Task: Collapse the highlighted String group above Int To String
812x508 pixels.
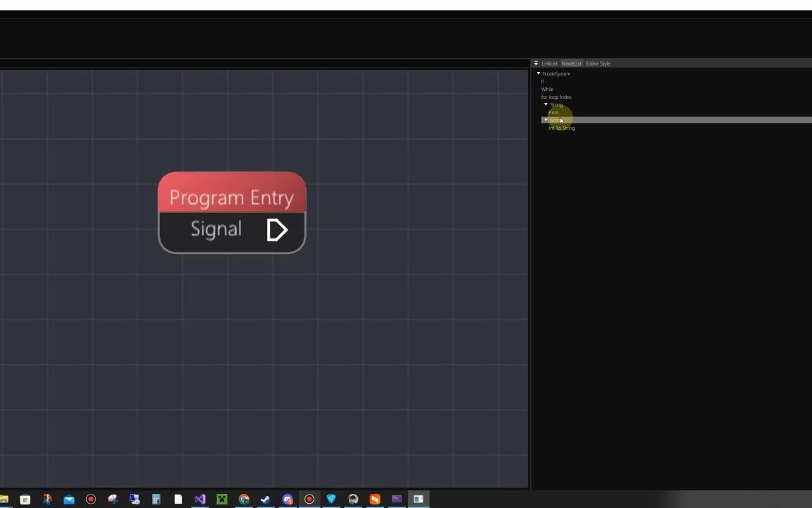Action: click(x=546, y=120)
